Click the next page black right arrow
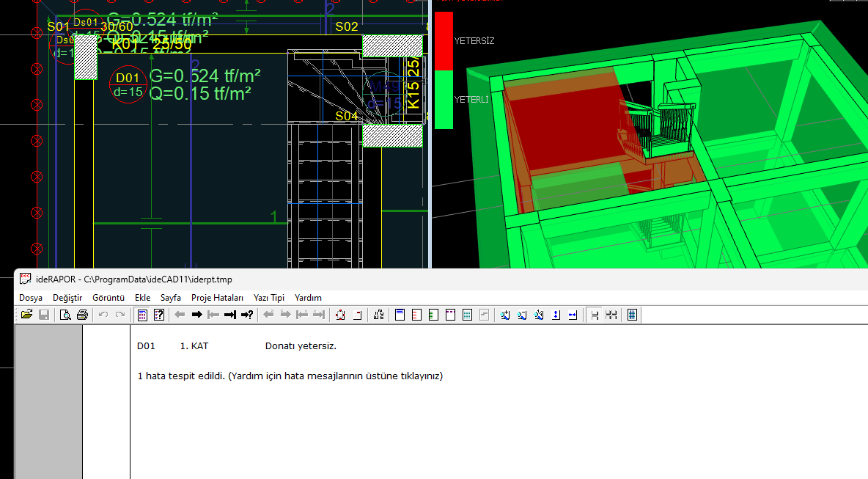 (x=196, y=315)
